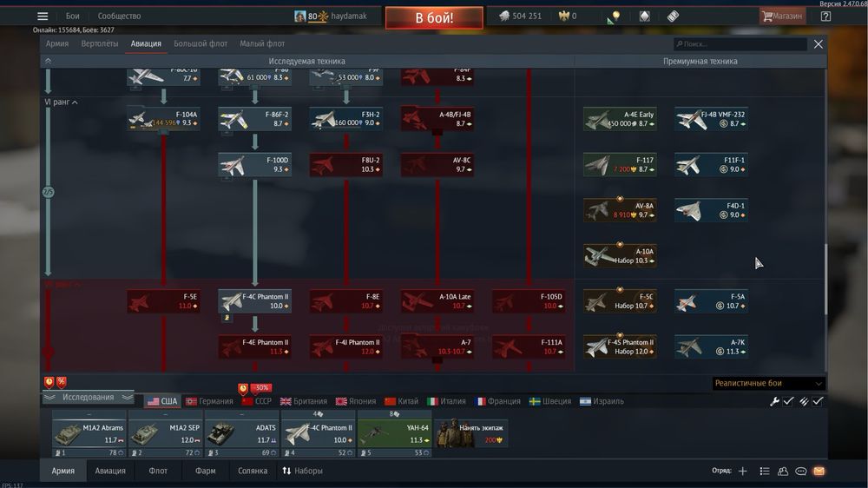Select the F-104A aircraft card
The width and height of the screenshot is (868, 488).
[163, 119]
